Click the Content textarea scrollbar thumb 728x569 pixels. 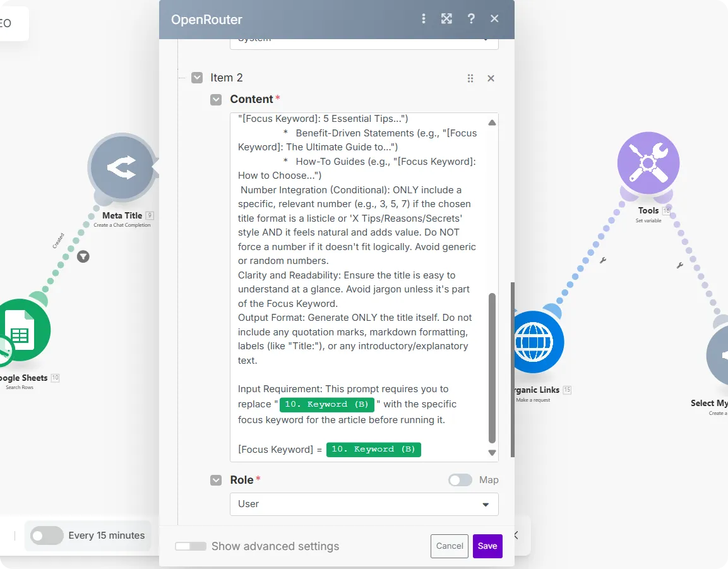(x=492, y=368)
